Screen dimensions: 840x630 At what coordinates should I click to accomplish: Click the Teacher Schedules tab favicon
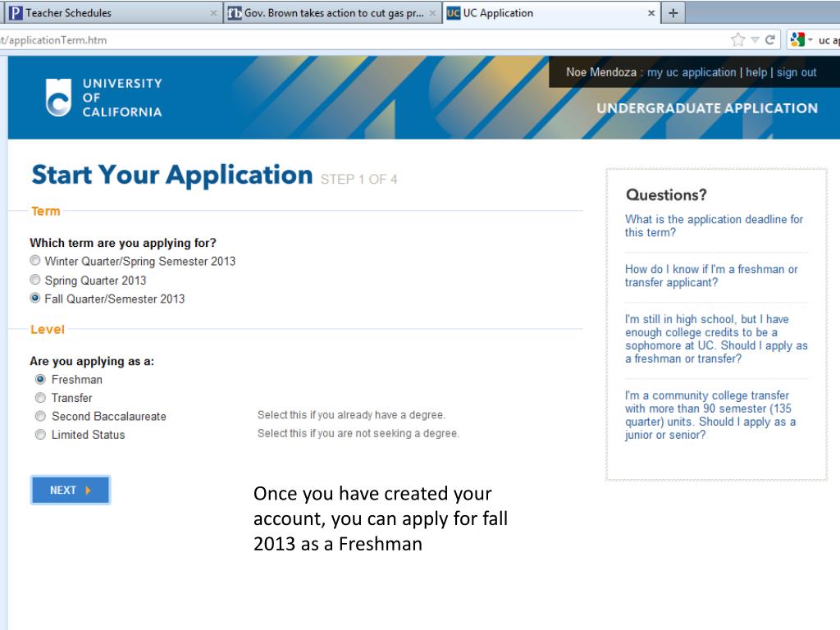click(16, 13)
